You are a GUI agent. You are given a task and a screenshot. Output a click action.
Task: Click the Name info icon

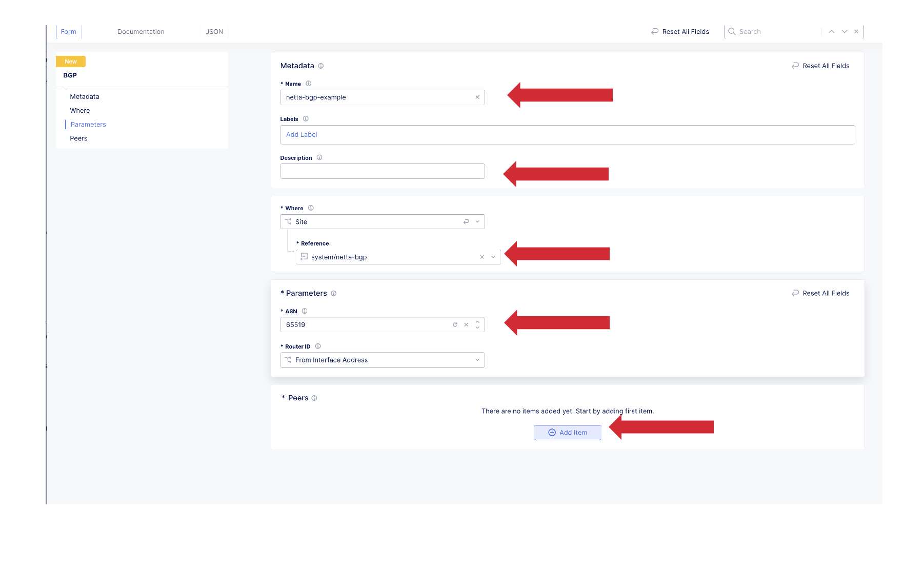(x=309, y=84)
